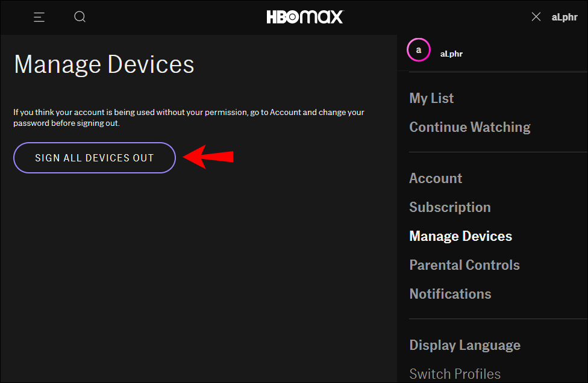Close the profile menu with X icon
This screenshot has height=383, width=588.
click(536, 16)
